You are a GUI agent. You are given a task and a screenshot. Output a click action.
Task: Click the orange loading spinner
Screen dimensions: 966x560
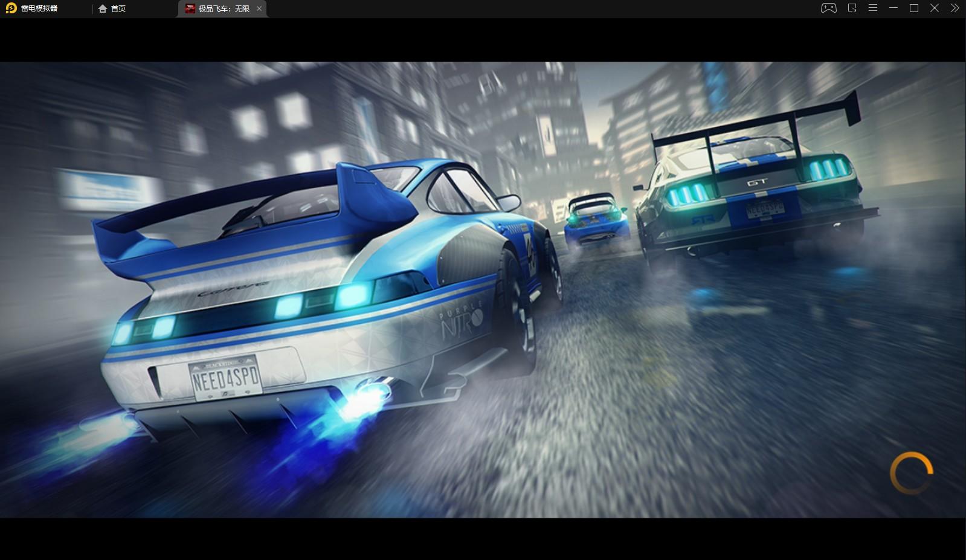coord(911,472)
